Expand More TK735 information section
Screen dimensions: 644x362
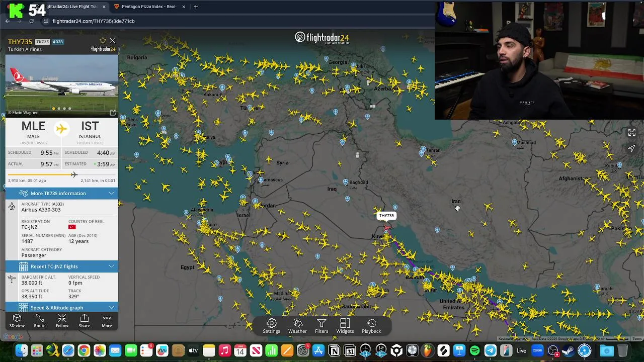point(62,193)
